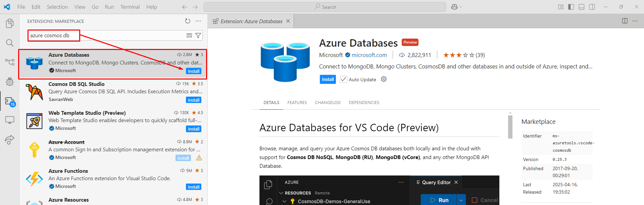
Task: Click the red Preview badge
Action: 410,42
